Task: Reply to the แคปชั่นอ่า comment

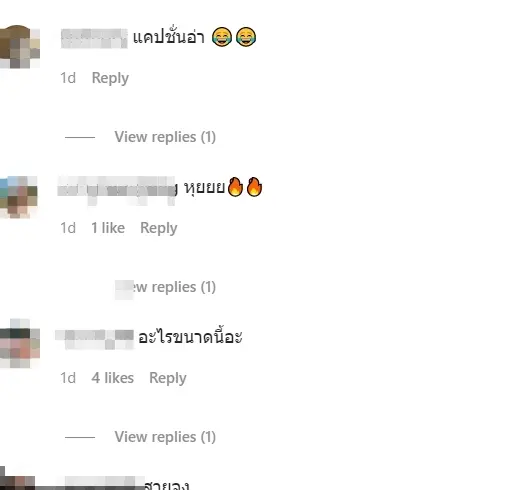Action: coord(110,78)
